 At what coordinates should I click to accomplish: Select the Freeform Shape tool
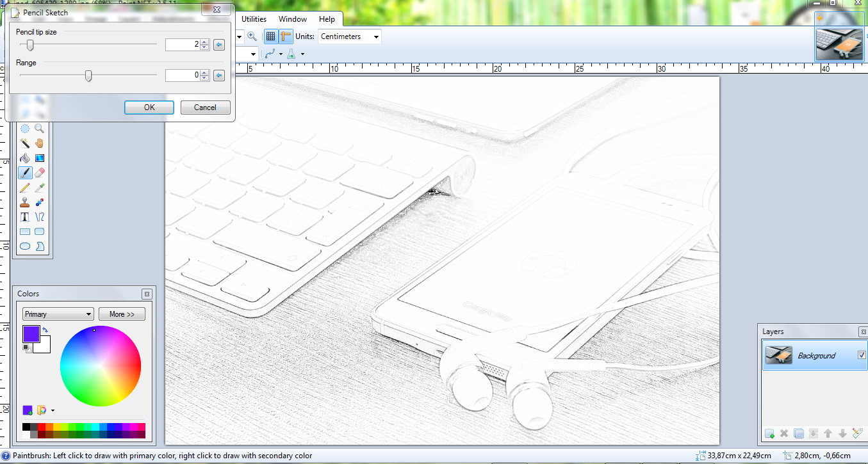tap(40, 246)
